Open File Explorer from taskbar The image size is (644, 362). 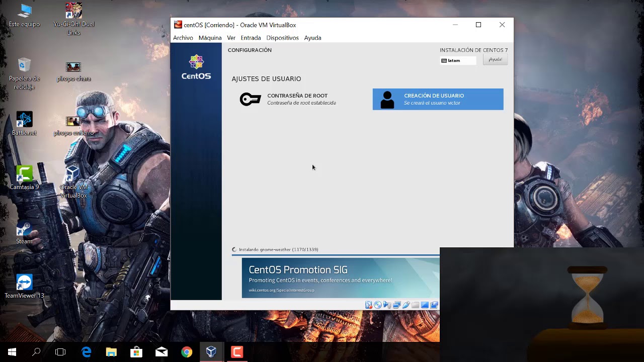(111, 352)
